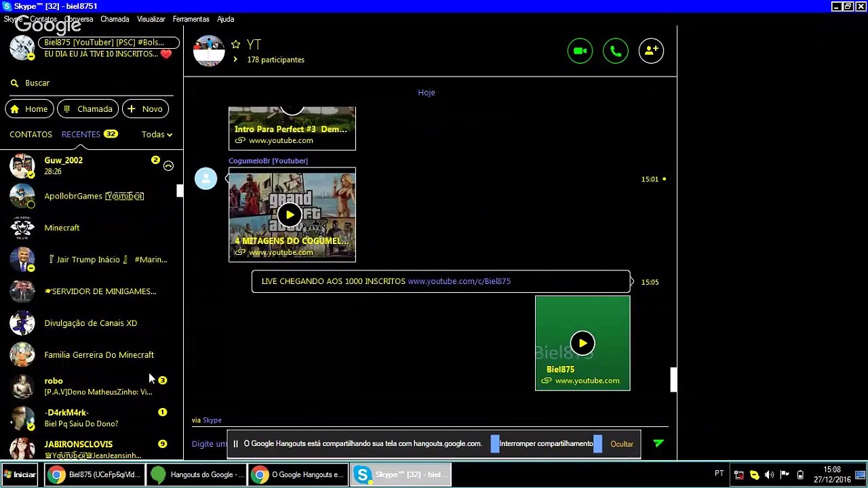Click Interromper compartilhamento button
The image size is (868, 488).
coord(546,444)
